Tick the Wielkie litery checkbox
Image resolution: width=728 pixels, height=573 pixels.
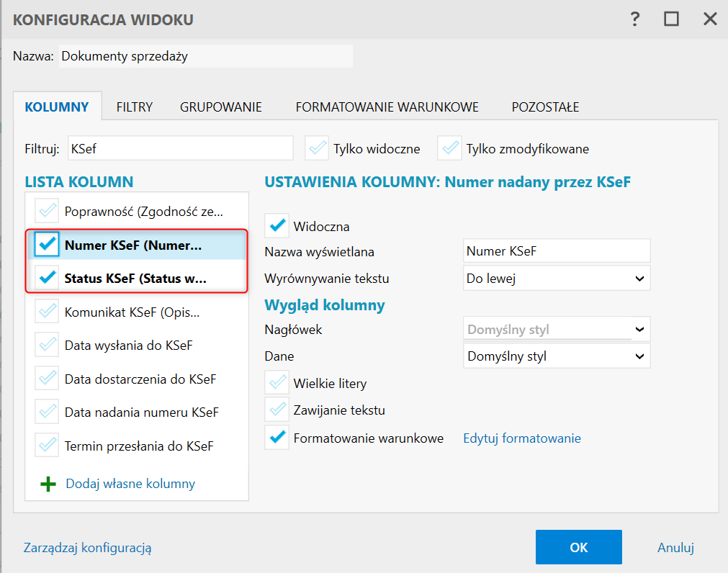coord(277,383)
